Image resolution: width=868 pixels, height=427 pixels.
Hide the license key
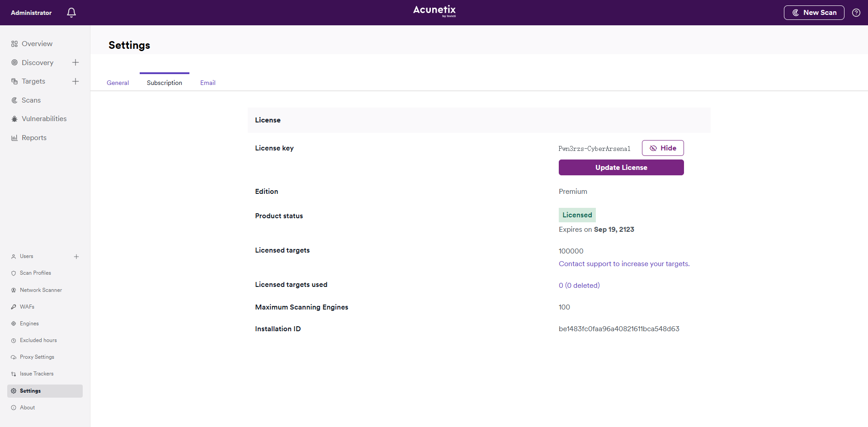pos(663,148)
